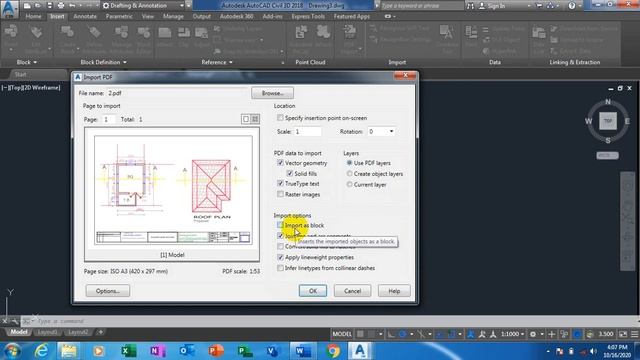Screen dimensions: 640x360
Task: Uncheck Apply lineweight properties
Action: coord(280,257)
